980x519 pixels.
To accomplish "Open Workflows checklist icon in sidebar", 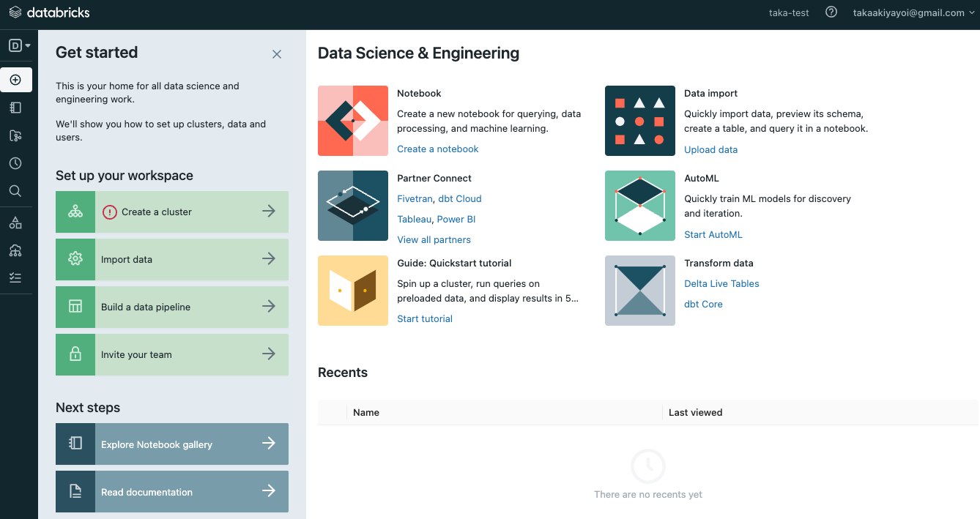I will pyautogui.click(x=15, y=278).
